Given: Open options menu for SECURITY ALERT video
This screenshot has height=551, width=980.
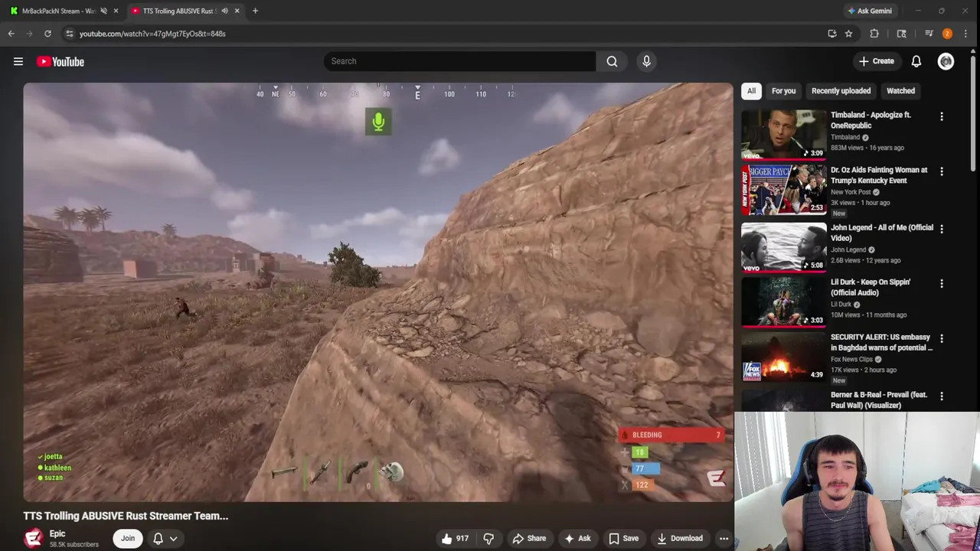Looking at the screenshot, I should pyautogui.click(x=942, y=338).
